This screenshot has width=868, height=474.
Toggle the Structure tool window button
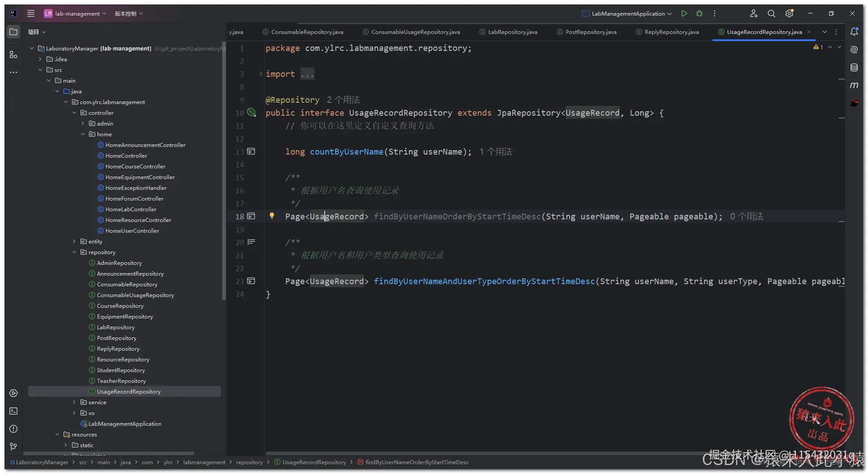tap(13, 55)
